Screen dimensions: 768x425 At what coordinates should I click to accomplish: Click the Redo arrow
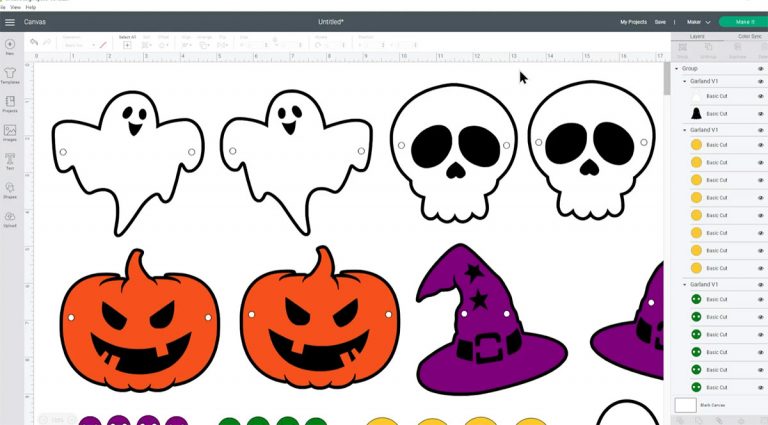tap(47, 43)
